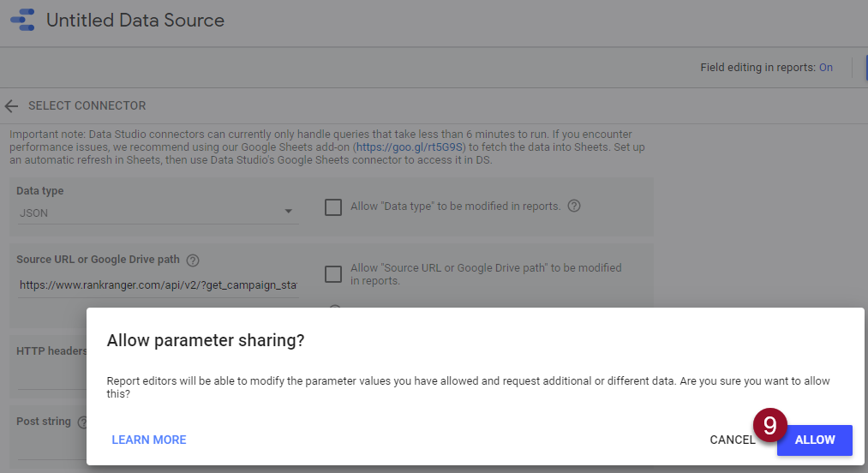
Task: Click help icon next to Source URL label
Action: tap(193, 260)
